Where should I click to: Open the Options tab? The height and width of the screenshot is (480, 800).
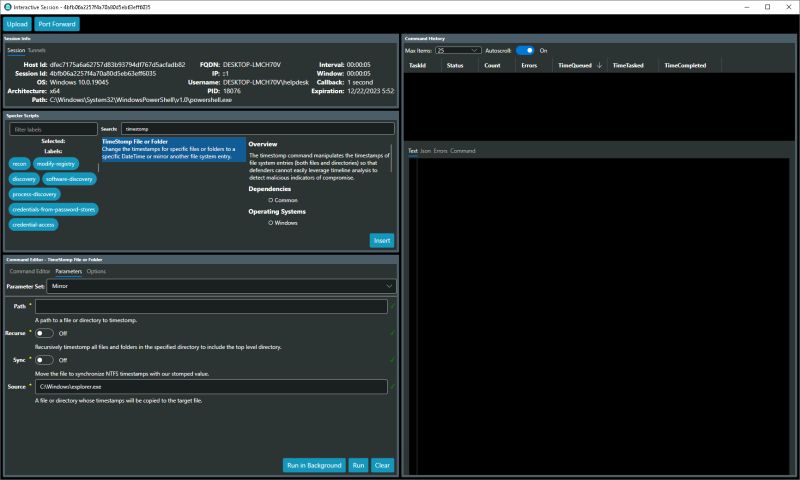point(96,271)
